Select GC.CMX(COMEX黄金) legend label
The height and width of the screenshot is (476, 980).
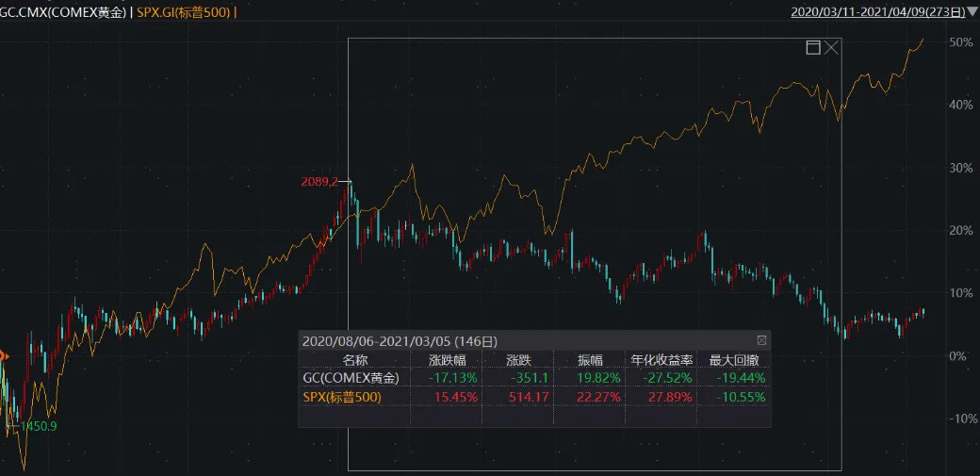tap(63, 11)
